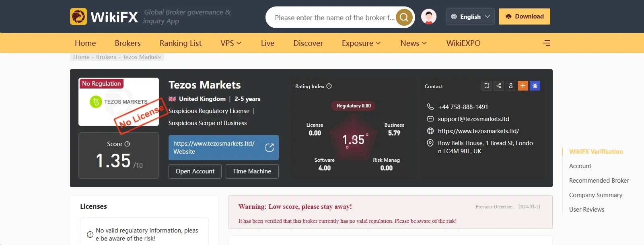
Task: Click the Previous Detection date 2024-03-11
Action: pyautogui.click(x=529, y=207)
